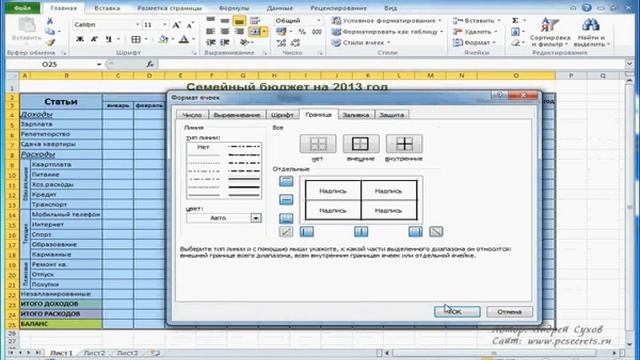
Task: Open Форматировать как таблицу dropdown
Action: click(x=388, y=31)
